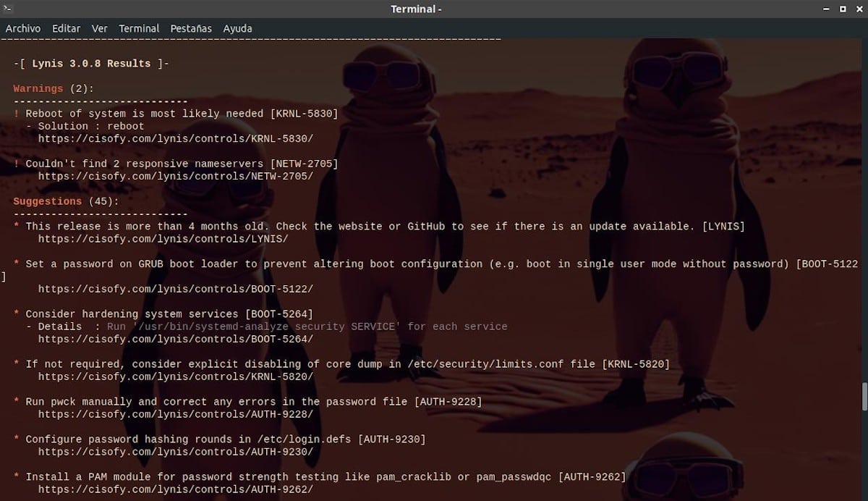
Task: Click the AUTH-9262 PAM module URL
Action: [175, 489]
